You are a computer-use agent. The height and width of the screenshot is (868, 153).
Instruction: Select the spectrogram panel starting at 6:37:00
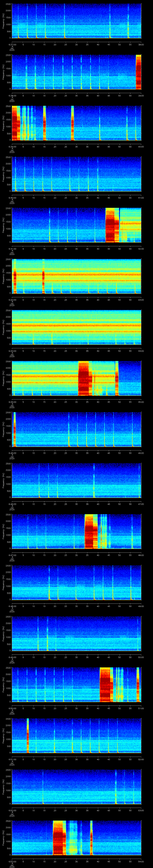pos(76,21)
